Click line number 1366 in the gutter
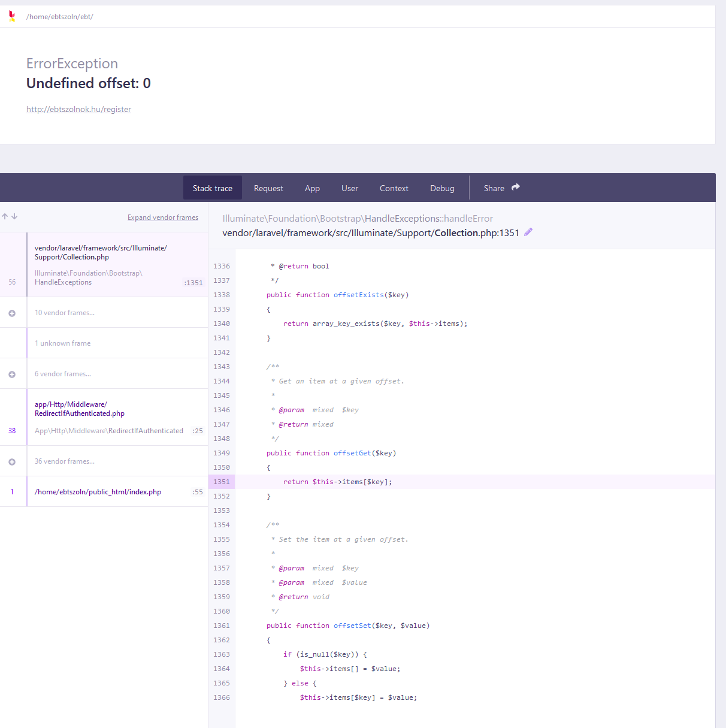Screen dimensions: 726x728 222,697
